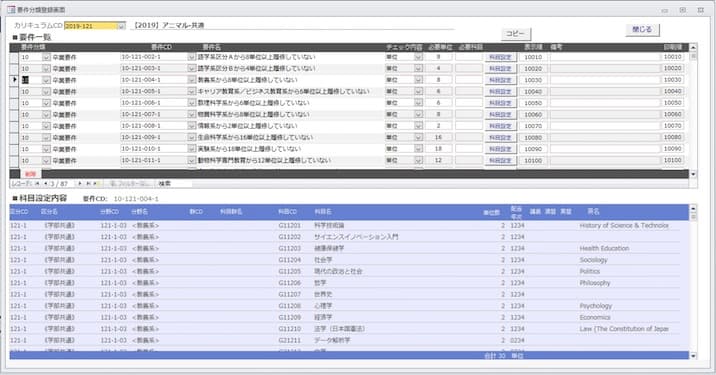This screenshot has height=375, width=716.
Task: Click the 'History of Science & Technolo' name cell
Action: [624, 226]
